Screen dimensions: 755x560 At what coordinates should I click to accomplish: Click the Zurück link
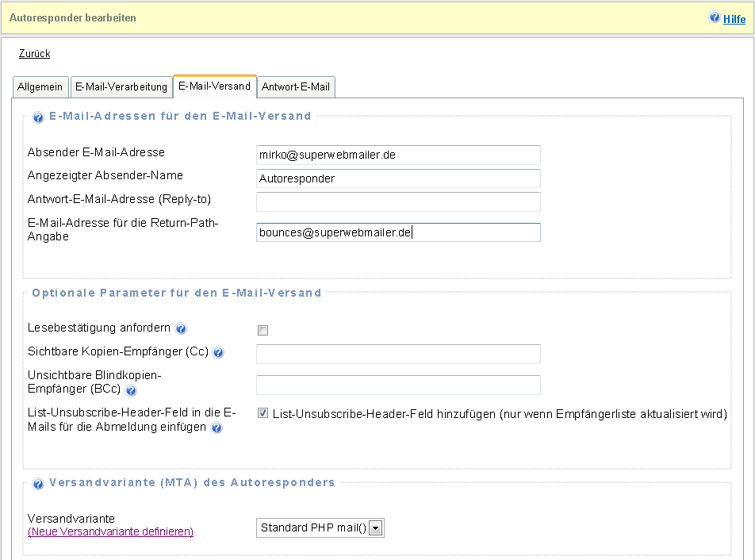point(34,54)
